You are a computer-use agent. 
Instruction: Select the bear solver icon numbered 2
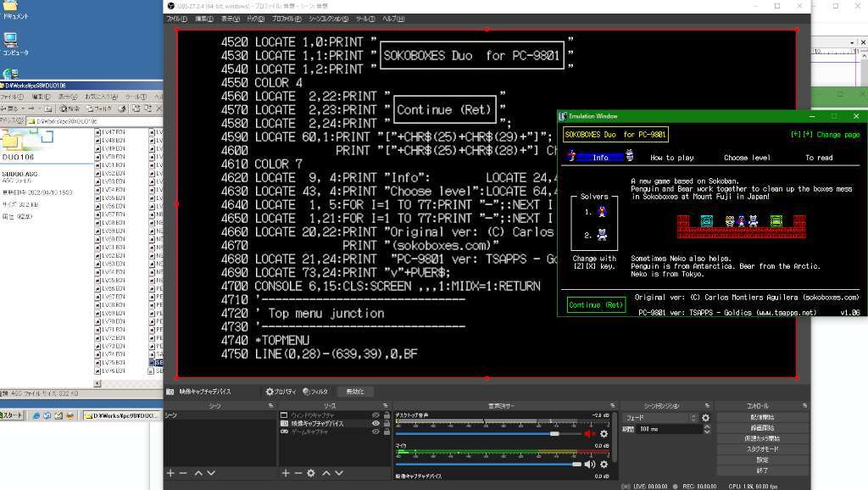[x=603, y=235]
